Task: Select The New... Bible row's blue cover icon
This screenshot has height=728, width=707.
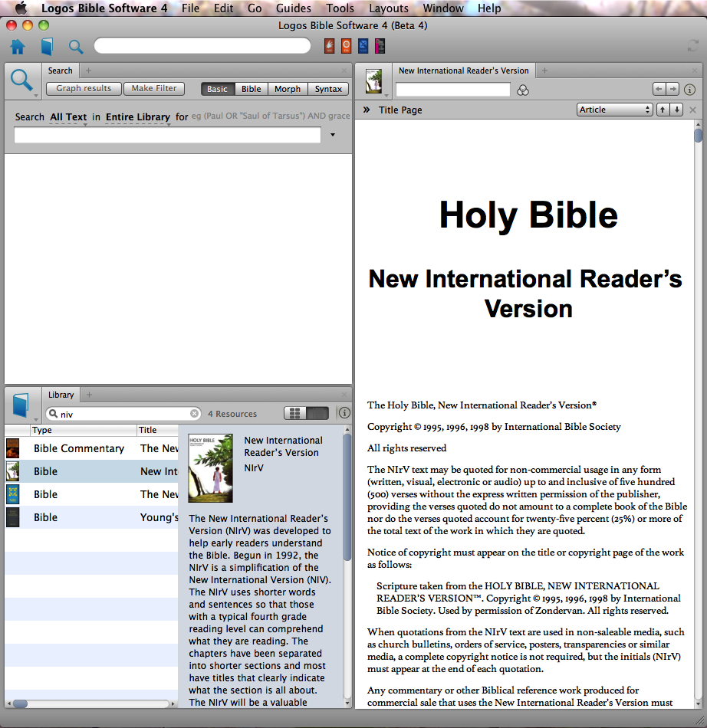Action: (x=12, y=494)
